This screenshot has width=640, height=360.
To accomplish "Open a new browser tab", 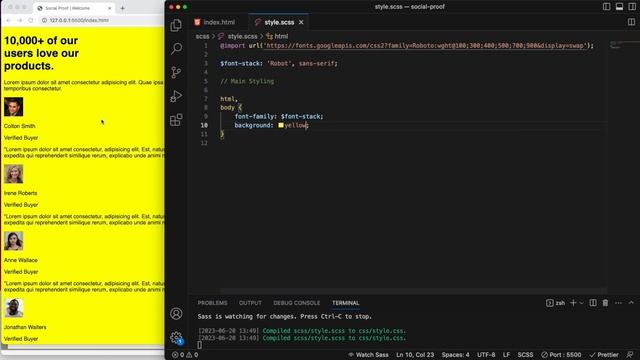I will click(122, 8).
